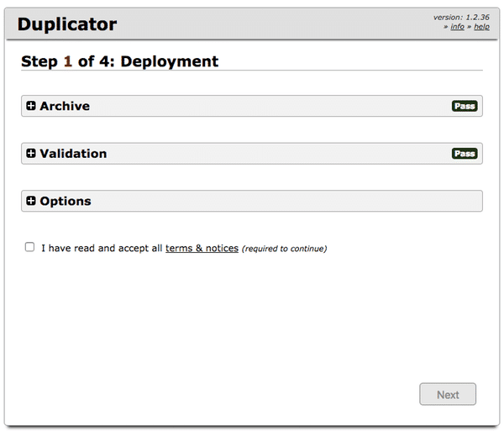Expand the Validation section header
This screenshot has width=504, height=431.
pos(73,154)
